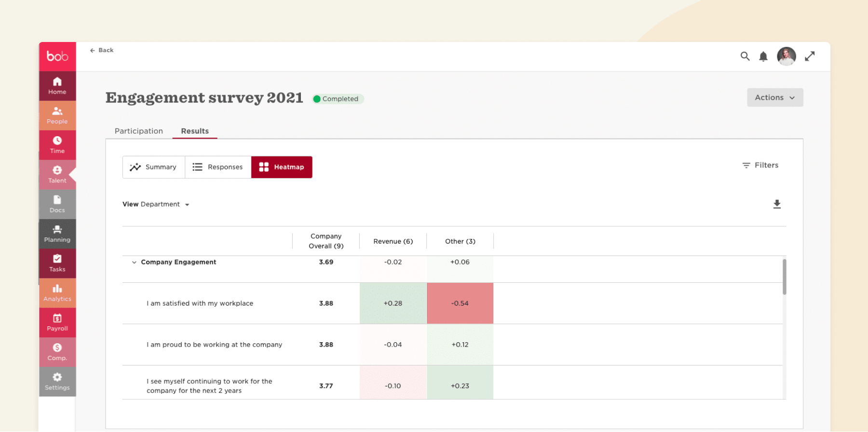This screenshot has width=868, height=432.
Task: Open Comp. section in sidebar
Action: (x=57, y=352)
